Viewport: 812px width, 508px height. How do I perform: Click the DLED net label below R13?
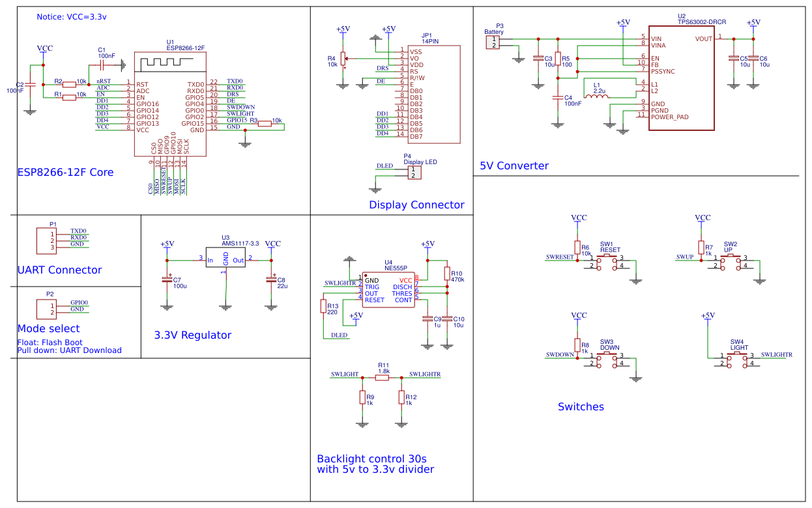tap(339, 335)
